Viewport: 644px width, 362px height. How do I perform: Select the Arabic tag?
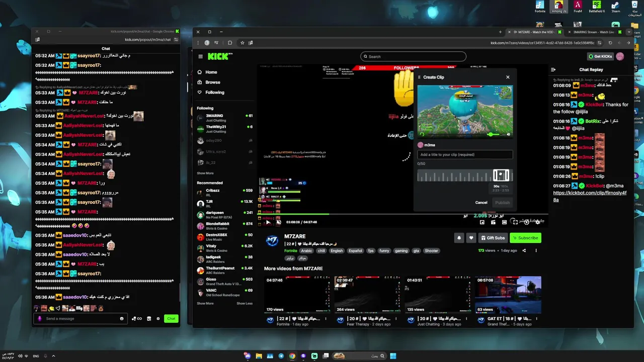pos(306,250)
